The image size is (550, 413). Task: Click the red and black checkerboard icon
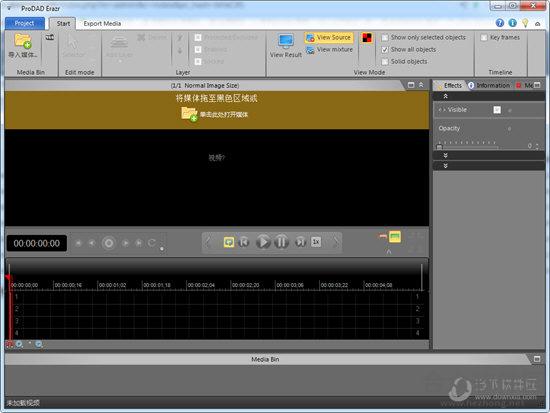(367, 38)
